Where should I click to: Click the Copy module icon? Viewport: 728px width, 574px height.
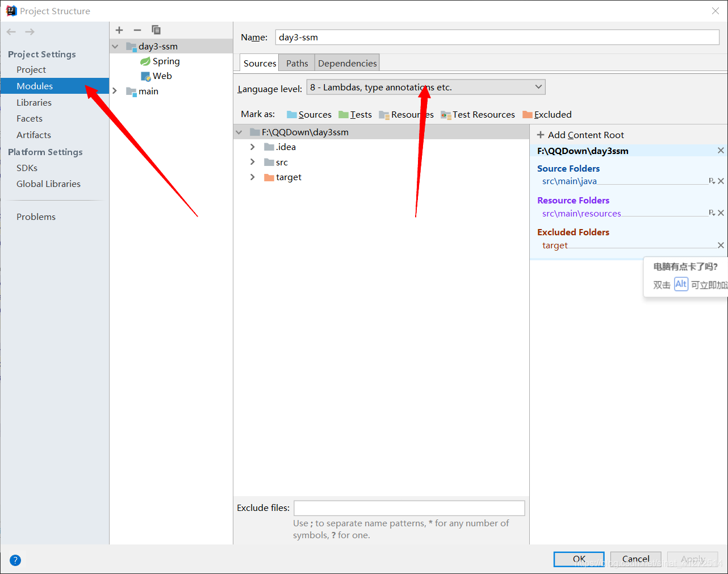pos(156,30)
